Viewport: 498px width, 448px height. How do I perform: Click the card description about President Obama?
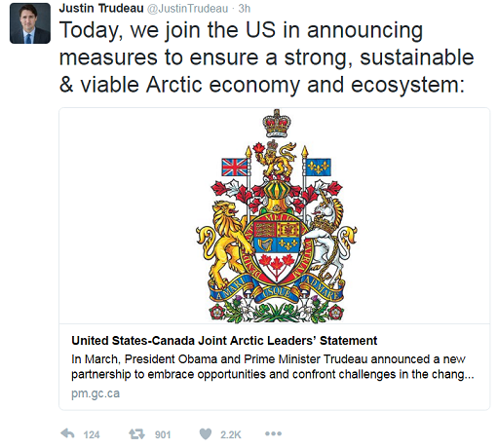coord(273,366)
